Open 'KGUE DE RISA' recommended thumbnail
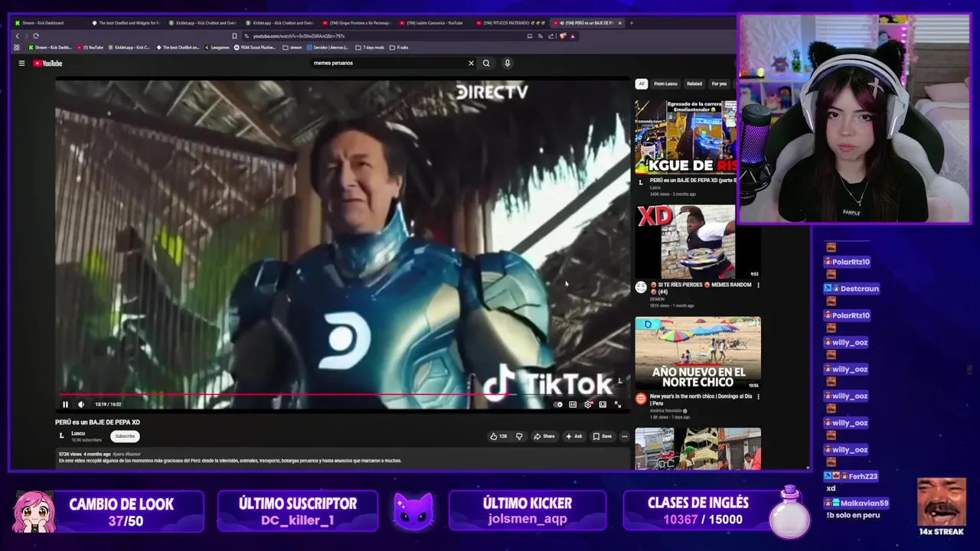The image size is (980, 551). (x=685, y=136)
